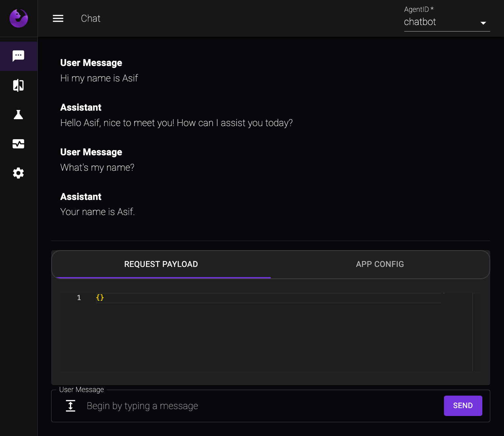Open the settings gear icon
Image resolution: width=504 pixels, height=436 pixels.
18,173
